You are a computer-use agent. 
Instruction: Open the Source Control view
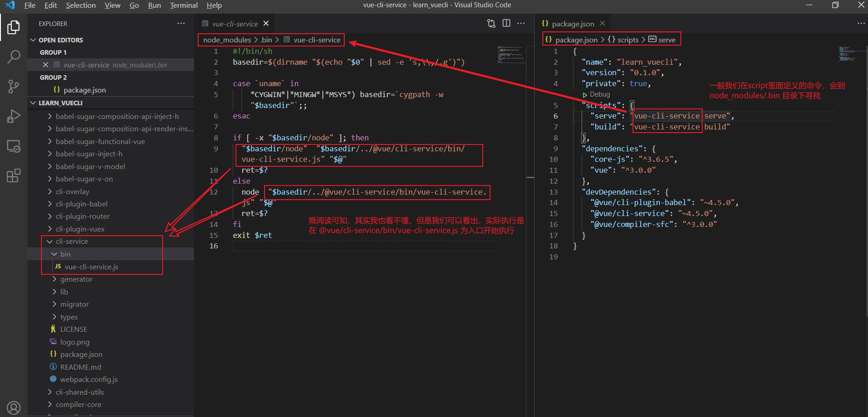pos(14,87)
